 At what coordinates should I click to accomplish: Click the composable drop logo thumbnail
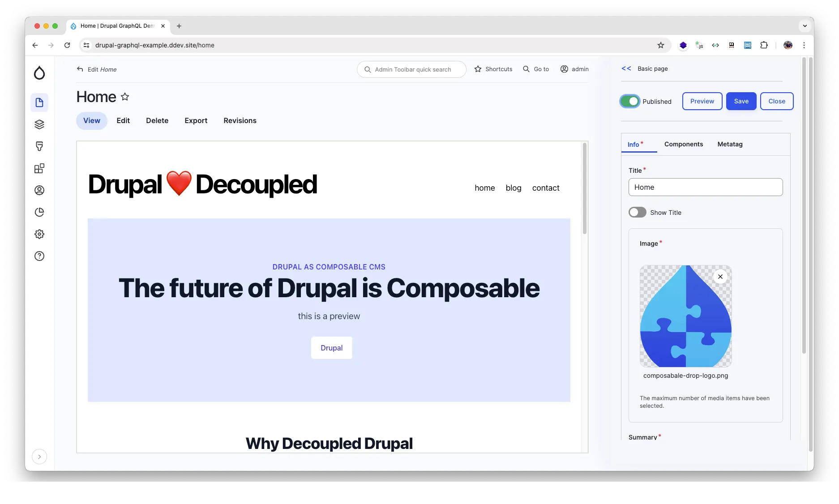tap(685, 316)
